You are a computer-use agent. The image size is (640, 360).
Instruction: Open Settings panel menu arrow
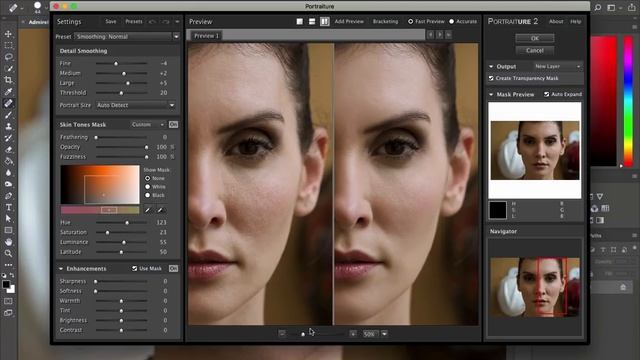coord(177,22)
